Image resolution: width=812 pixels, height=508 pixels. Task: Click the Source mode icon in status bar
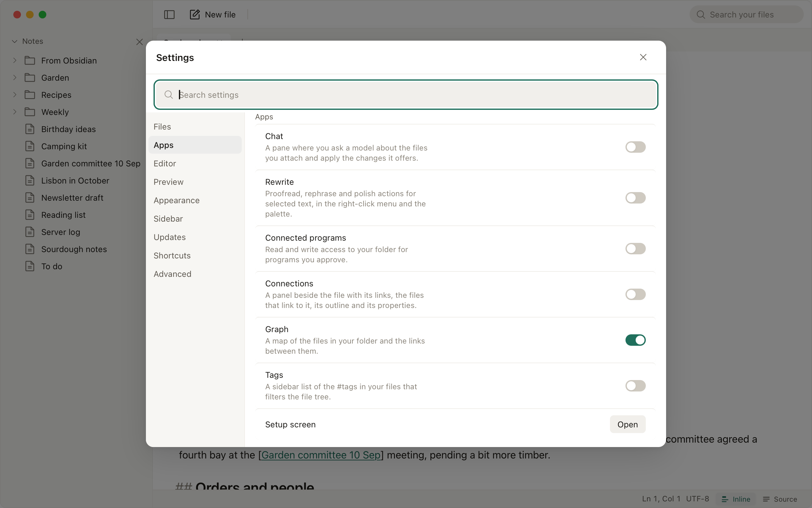coord(766,499)
